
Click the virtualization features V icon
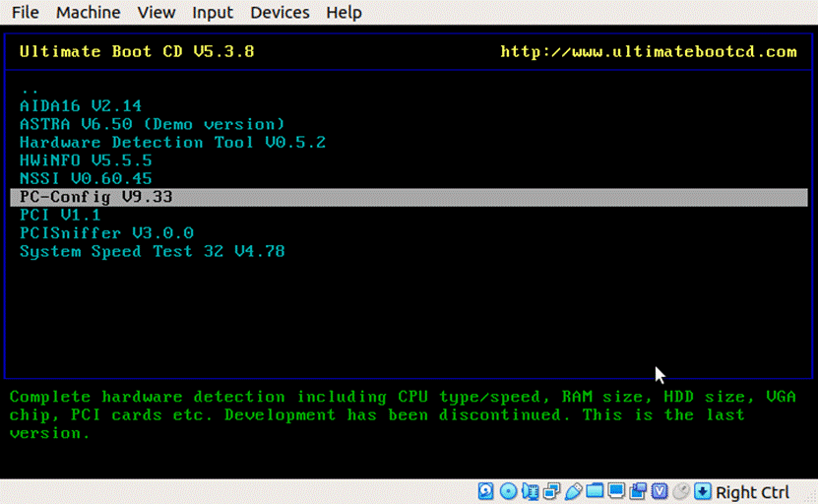pos(660,491)
